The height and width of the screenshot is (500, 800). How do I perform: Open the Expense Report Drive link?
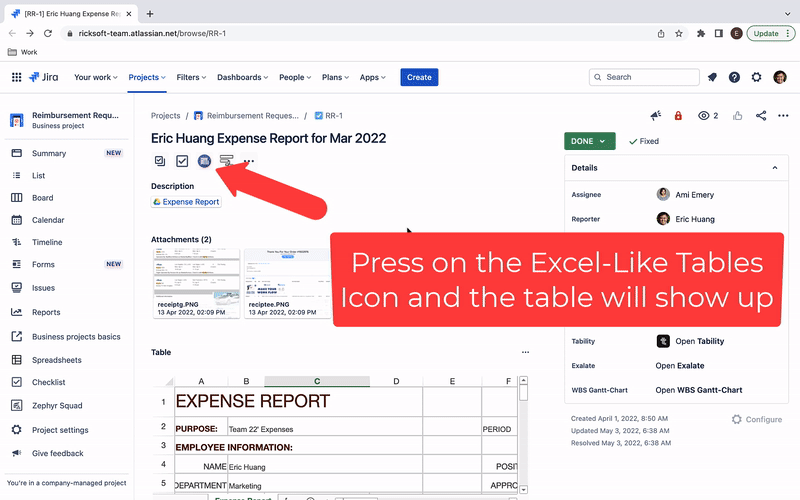coord(186,202)
